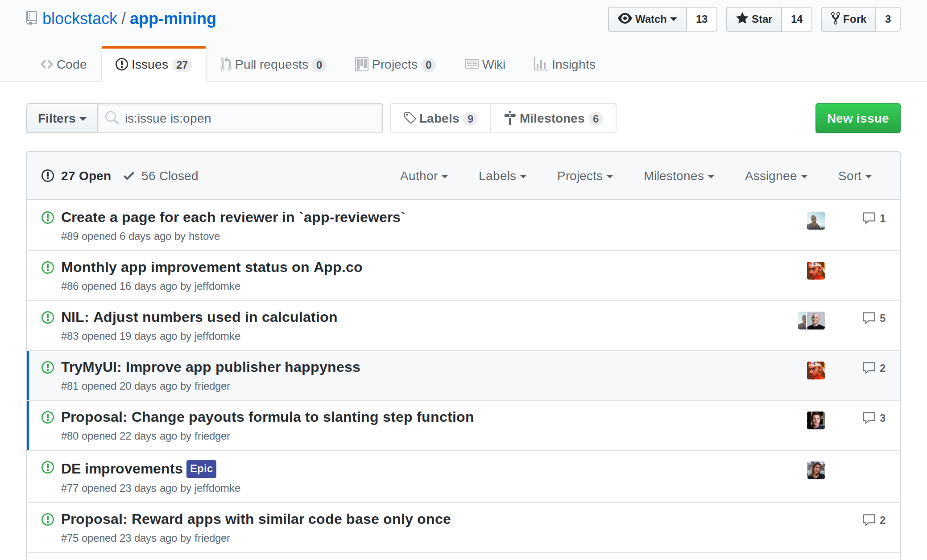Open the Author filter dropdown

click(x=424, y=176)
